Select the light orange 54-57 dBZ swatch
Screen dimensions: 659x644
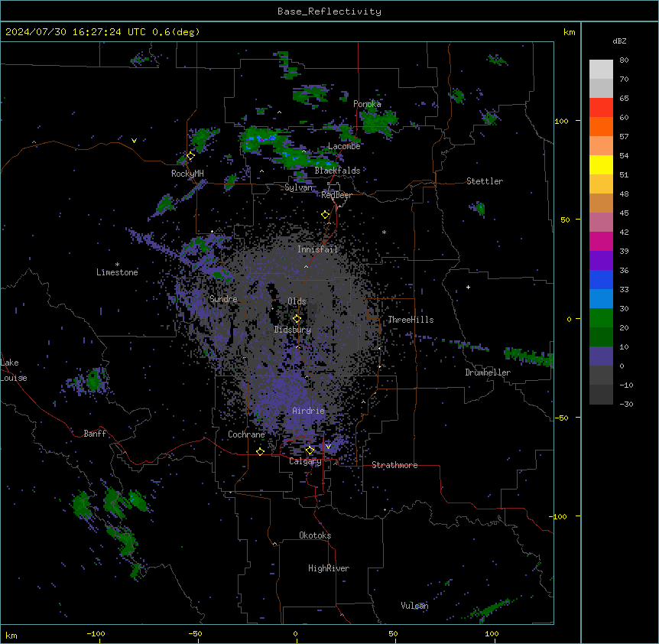pos(601,146)
